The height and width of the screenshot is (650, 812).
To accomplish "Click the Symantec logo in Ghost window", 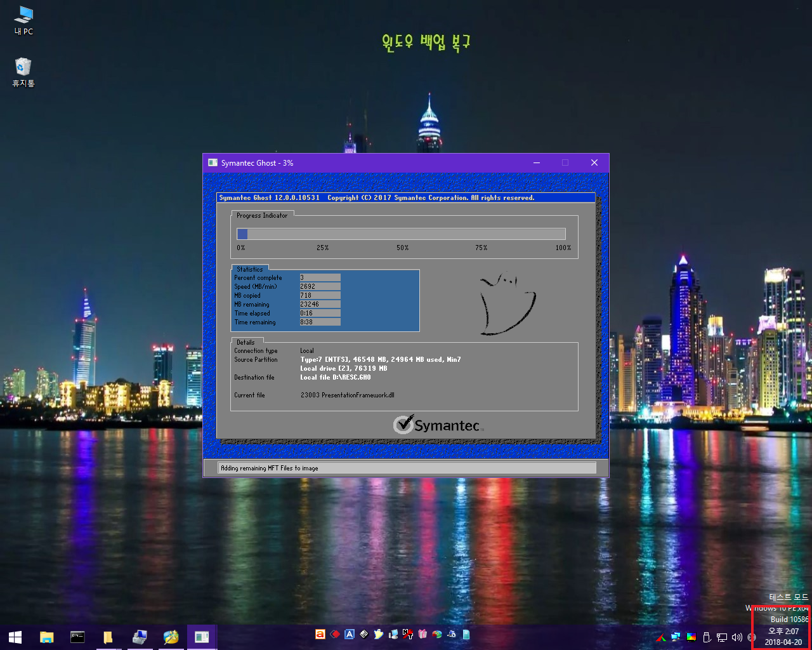I will pyautogui.click(x=438, y=425).
